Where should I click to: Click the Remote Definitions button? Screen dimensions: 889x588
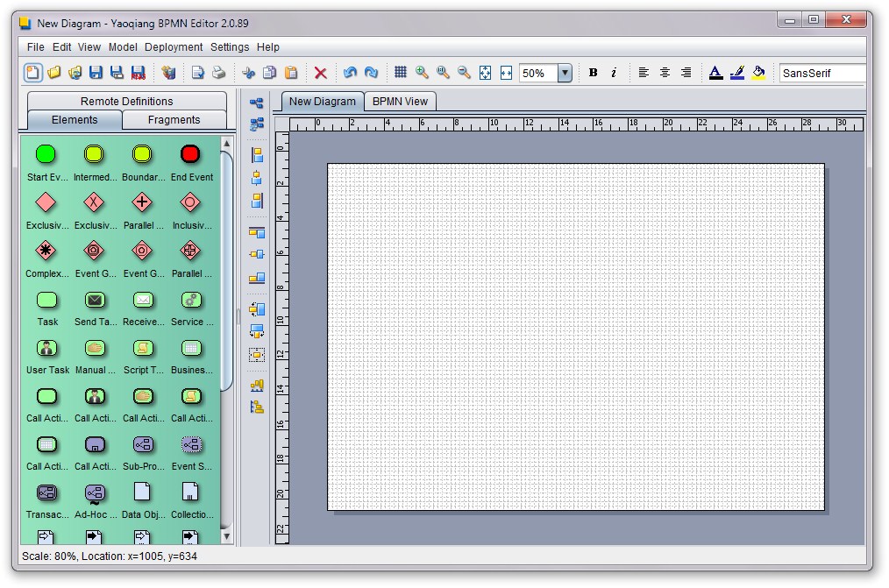pos(128,101)
